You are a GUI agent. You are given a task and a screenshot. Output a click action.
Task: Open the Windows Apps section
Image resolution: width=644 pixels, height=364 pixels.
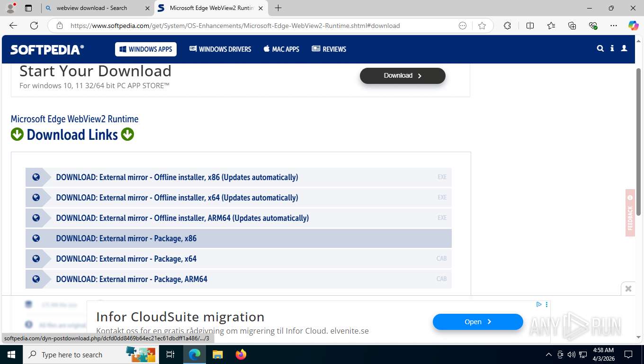pyautogui.click(x=146, y=49)
